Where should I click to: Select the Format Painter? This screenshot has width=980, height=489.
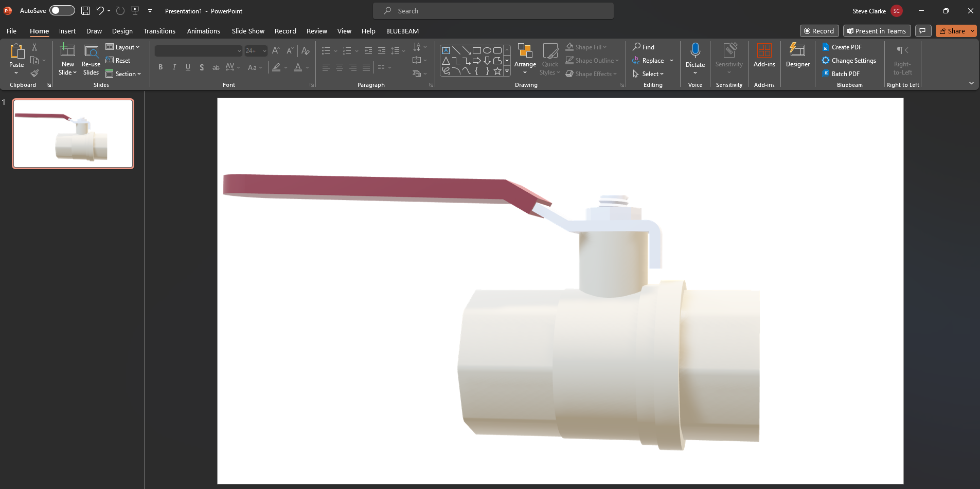click(34, 73)
